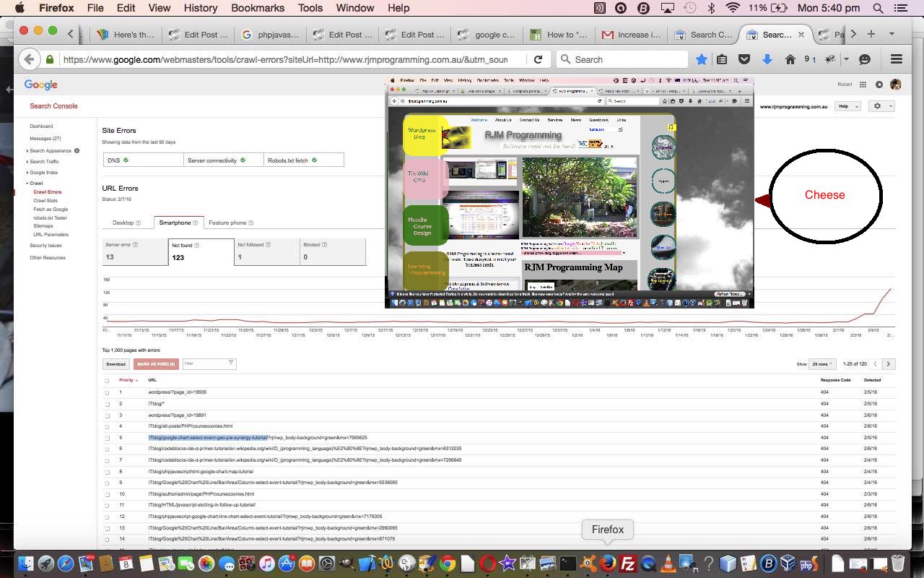Expand the Search Traffic sidebar section
This screenshot has height=578, width=924.
(x=27, y=162)
